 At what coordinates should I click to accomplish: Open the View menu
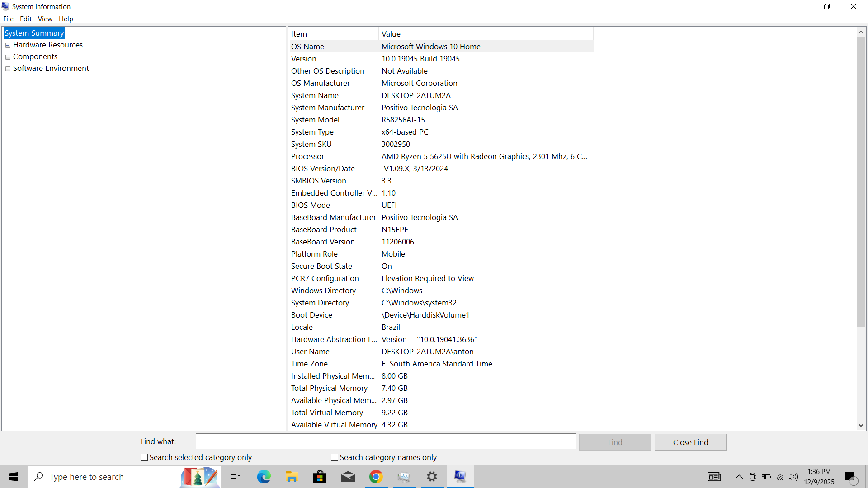point(45,19)
